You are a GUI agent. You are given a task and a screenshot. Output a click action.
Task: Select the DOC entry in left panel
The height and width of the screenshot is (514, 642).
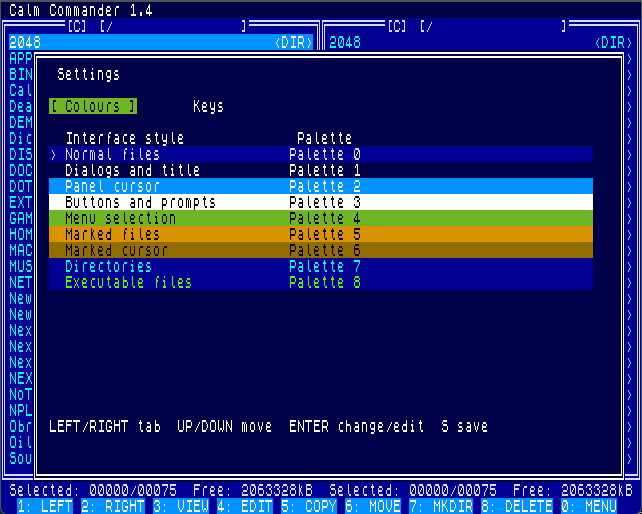[x=20, y=170]
